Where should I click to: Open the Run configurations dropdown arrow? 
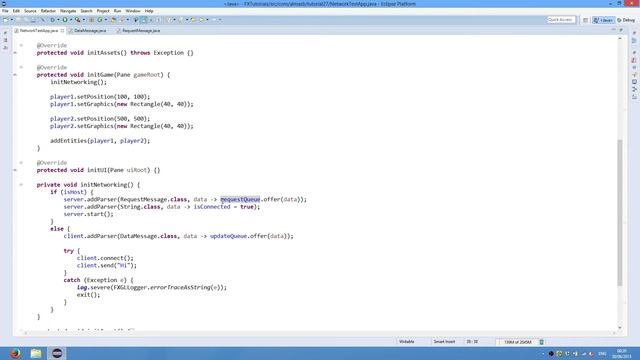tap(71, 20)
